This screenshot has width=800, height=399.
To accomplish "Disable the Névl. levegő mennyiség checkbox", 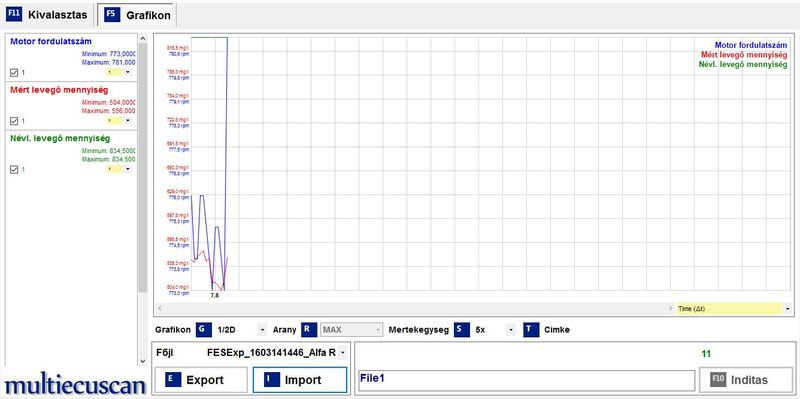I will tap(14, 169).
